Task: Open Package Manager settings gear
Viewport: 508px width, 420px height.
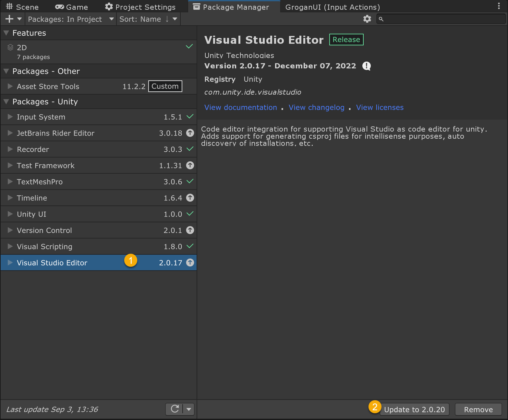Action: click(x=367, y=19)
